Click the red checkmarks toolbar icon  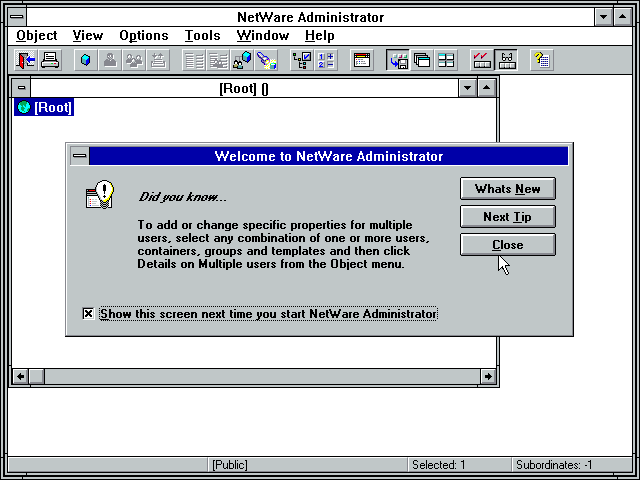click(482, 60)
